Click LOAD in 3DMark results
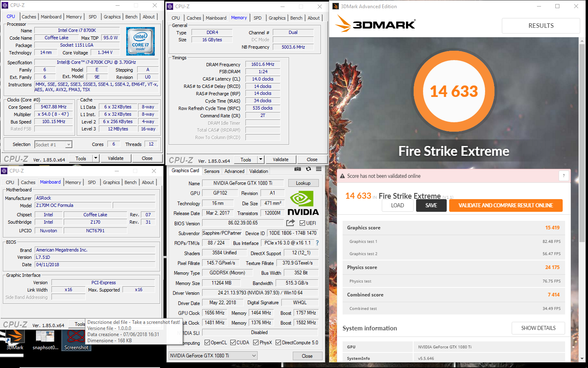Image resolution: width=588 pixels, height=368 pixels. [397, 205]
